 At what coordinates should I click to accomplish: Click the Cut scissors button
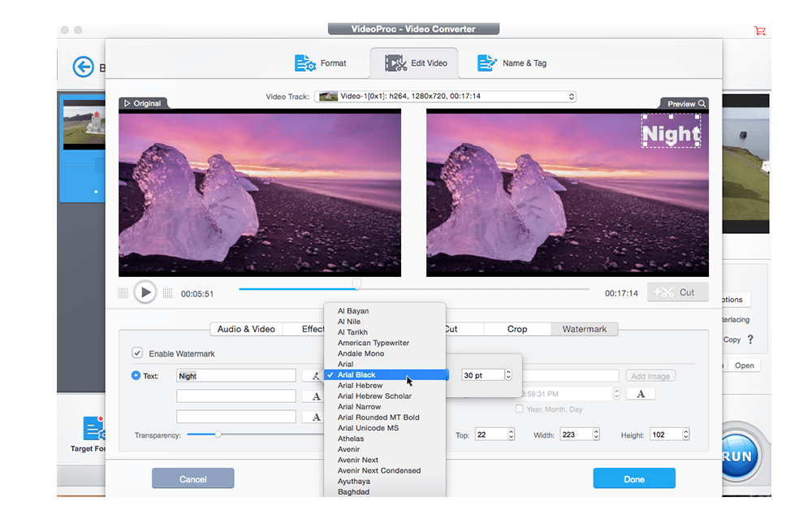677,292
